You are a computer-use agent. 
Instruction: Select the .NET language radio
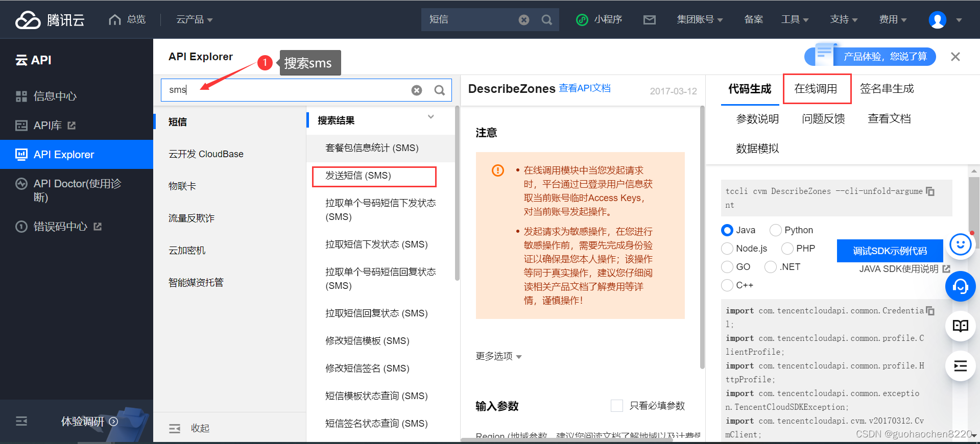(771, 267)
